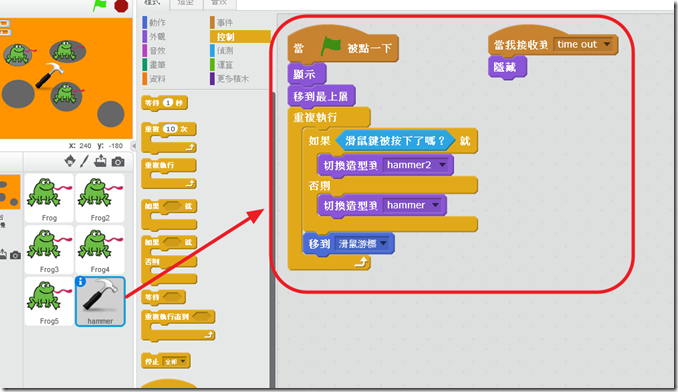The width and height of the screenshot is (678, 392).
Task: Collapse stage with small arrow toggle
Action: coord(134,146)
